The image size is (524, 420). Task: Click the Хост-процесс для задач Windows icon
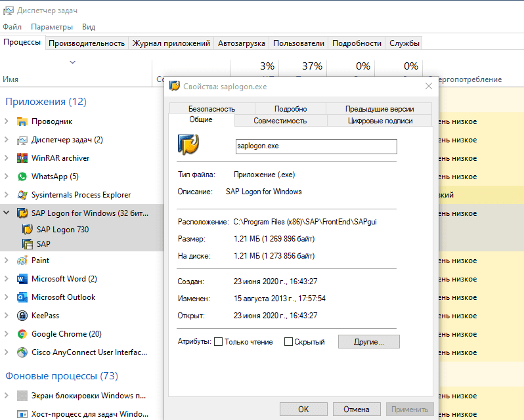[x=22, y=414]
